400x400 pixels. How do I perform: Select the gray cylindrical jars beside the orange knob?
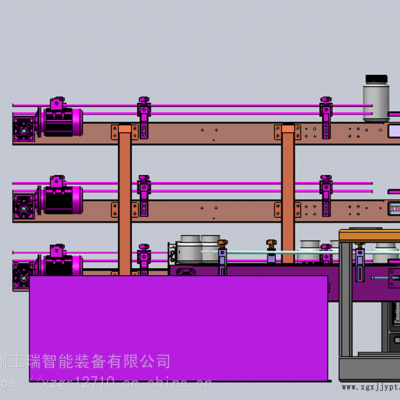coord(198,249)
